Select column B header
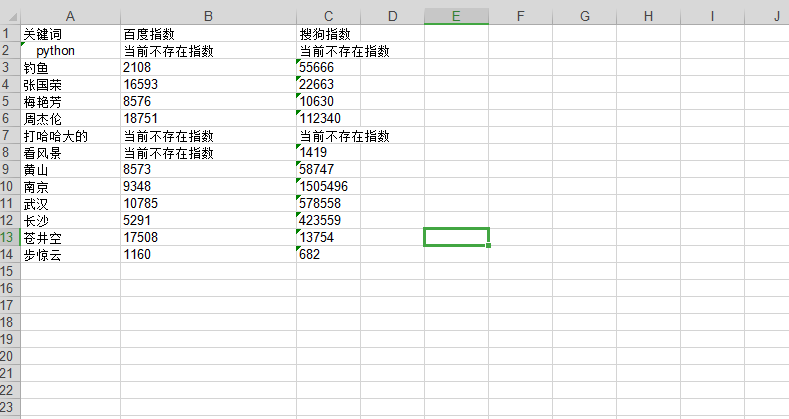 coord(208,16)
